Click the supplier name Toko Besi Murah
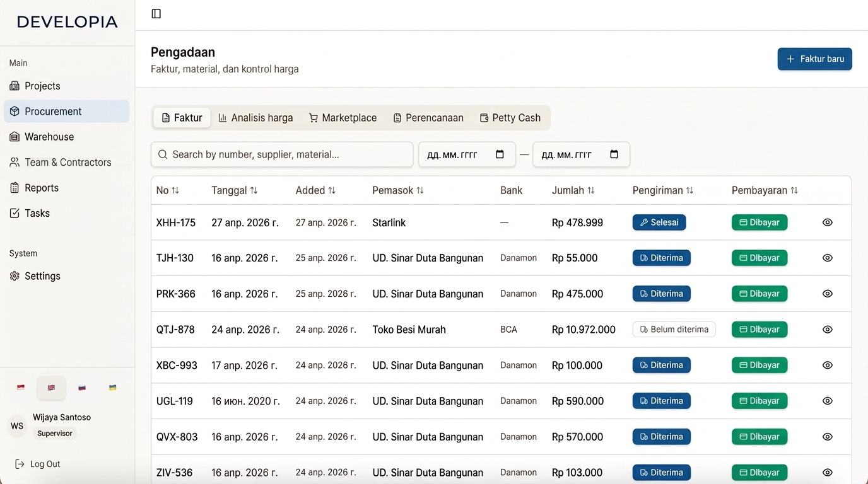868x484 pixels. (x=409, y=330)
